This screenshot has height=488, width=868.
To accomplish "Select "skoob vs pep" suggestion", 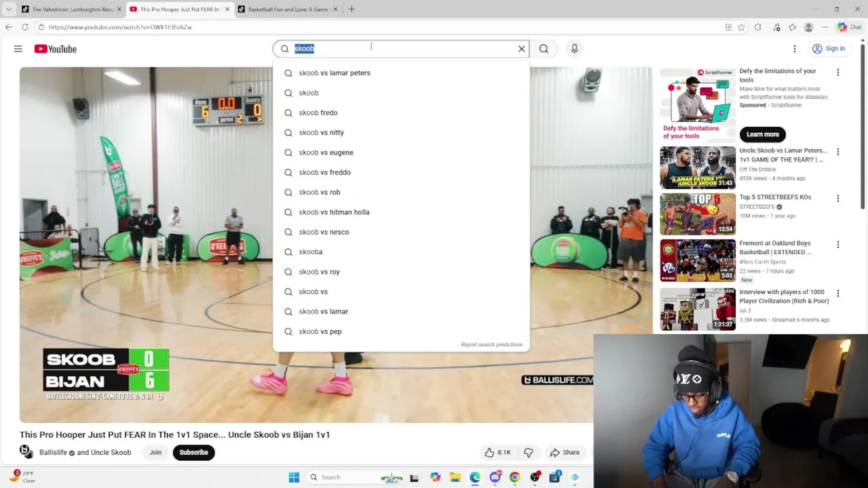I will (401, 331).
